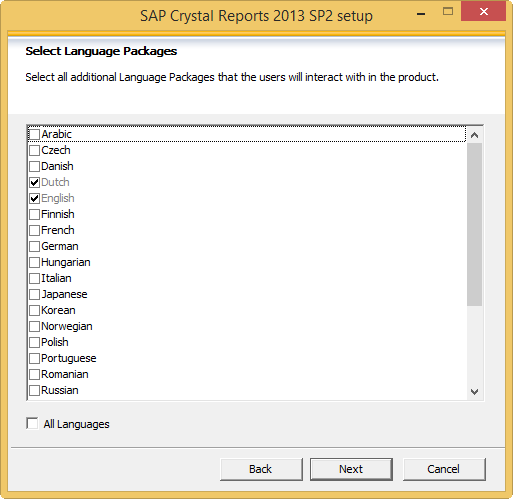Close the setup window
The width and height of the screenshot is (513, 499).
[483, 12]
